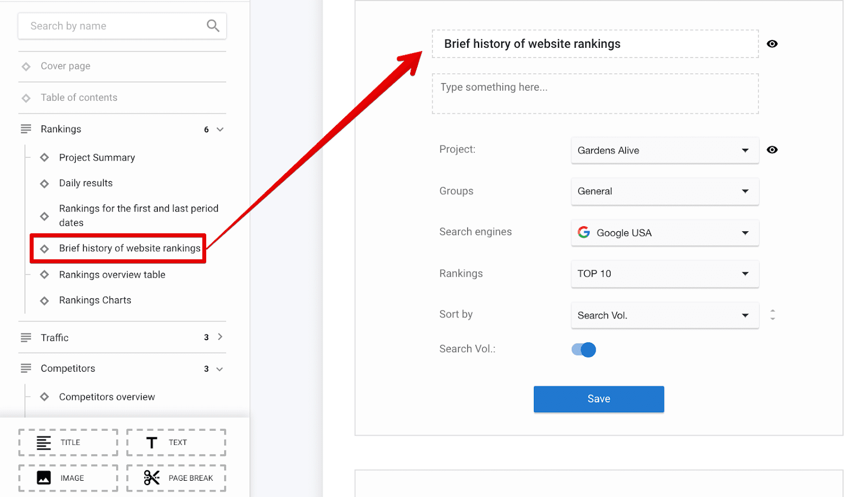The width and height of the screenshot is (868, 497).
Task: Click the Google logo icon
Action: click(x=584, y=232)
